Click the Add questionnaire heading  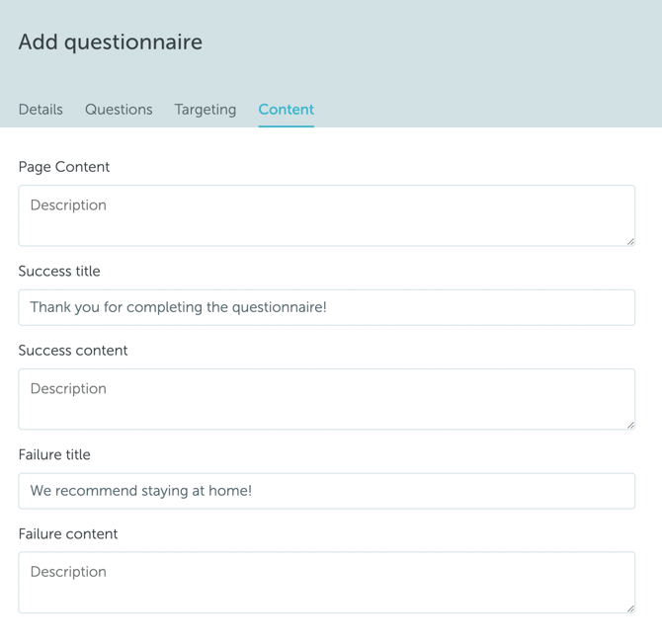point(111,42)
